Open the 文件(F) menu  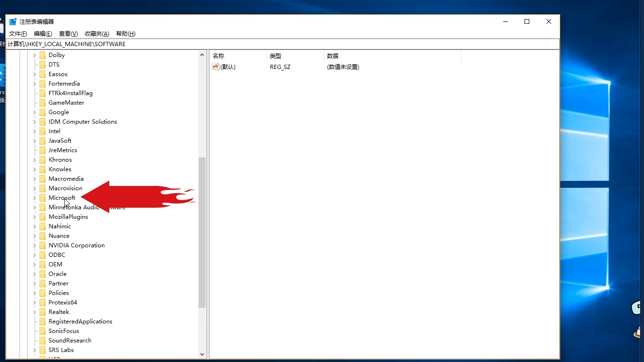[x=18, y=34]
